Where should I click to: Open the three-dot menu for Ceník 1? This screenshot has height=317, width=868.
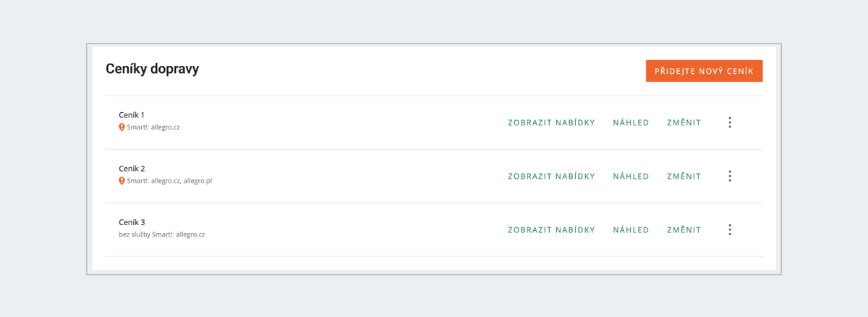pyautogui.click(x=730, y=122)
